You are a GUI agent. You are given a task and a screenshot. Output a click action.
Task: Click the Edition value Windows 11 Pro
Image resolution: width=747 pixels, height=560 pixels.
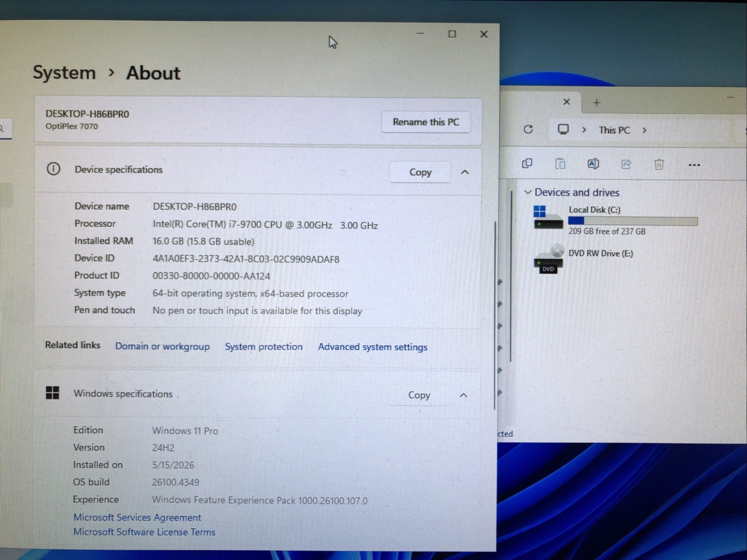point(185,431)
